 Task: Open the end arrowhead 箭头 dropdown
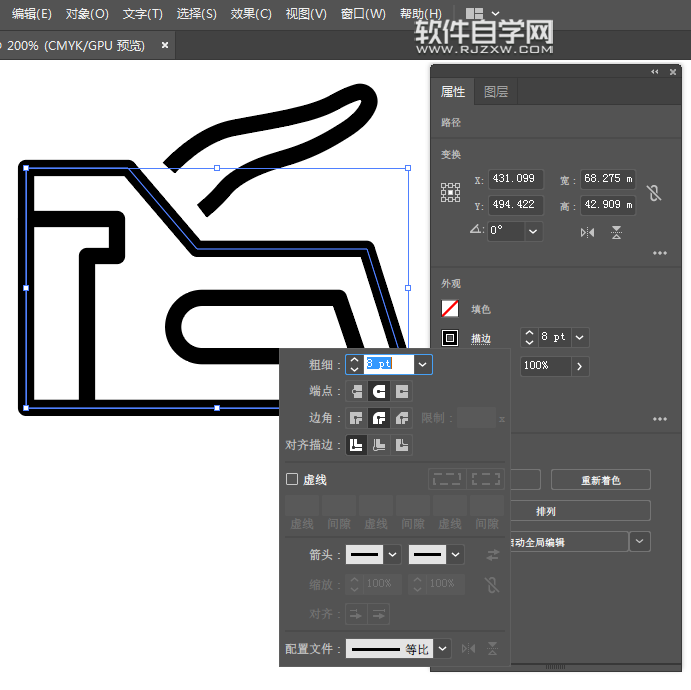(456, 554)
